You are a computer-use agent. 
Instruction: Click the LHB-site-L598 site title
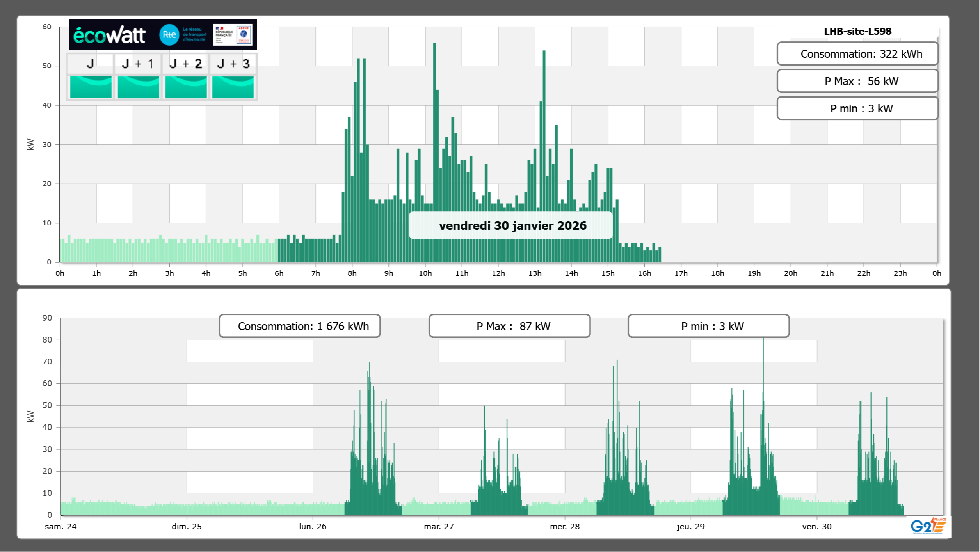(x=857, y=31)
